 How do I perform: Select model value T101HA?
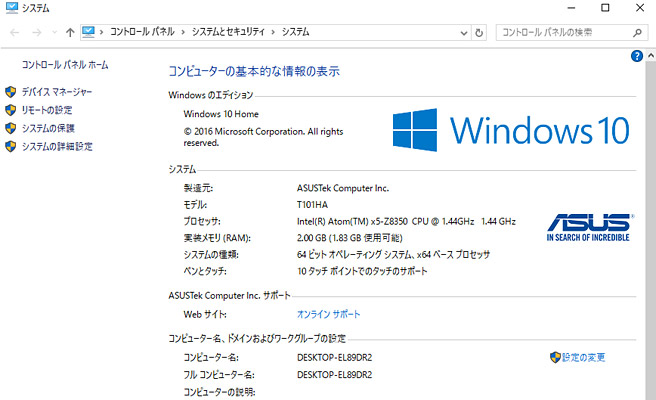(313, 205)
